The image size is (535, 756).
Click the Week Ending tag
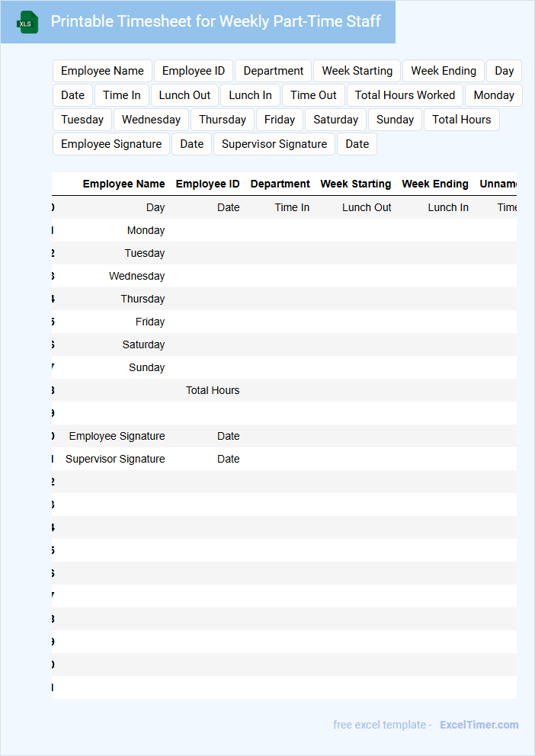(x=444, y=71)
